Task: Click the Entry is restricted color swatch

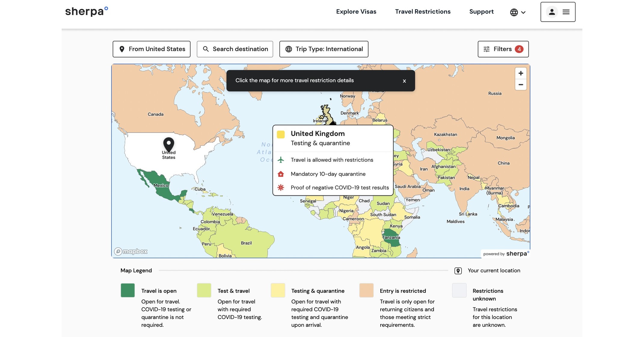Action: [x=366, y=290]
